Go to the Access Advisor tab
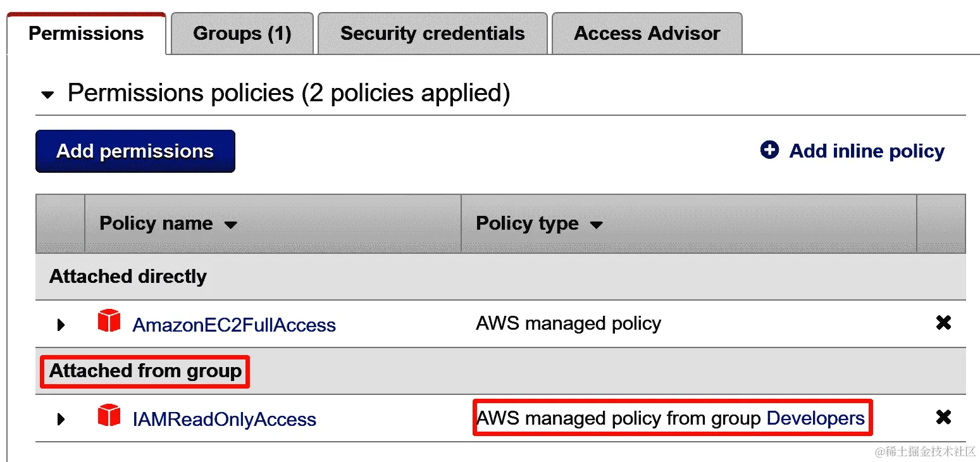The height and width of the screenshot is (462, 980). click(x=647, y=34)
